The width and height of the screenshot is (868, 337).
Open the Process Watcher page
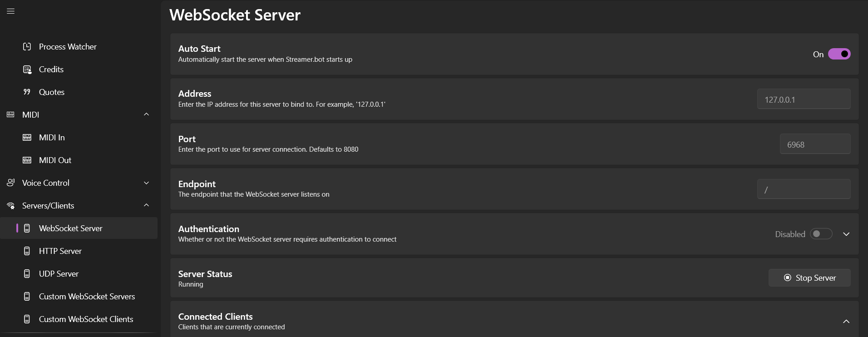[79, 47]
